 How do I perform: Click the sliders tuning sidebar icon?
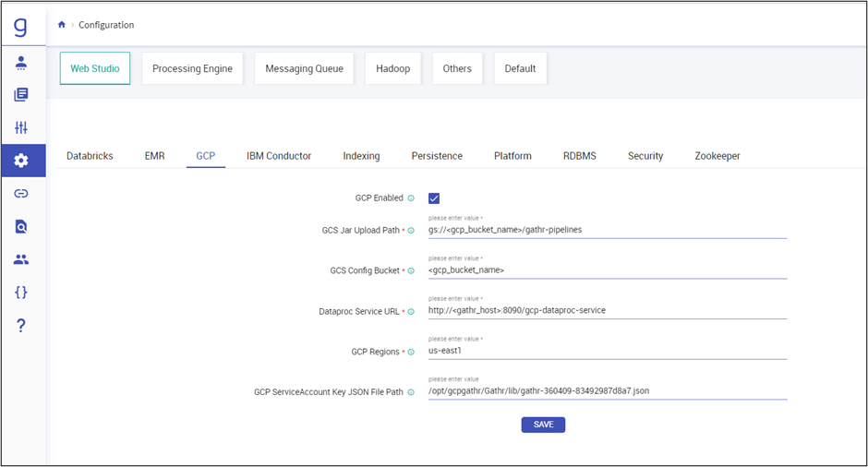21,127
